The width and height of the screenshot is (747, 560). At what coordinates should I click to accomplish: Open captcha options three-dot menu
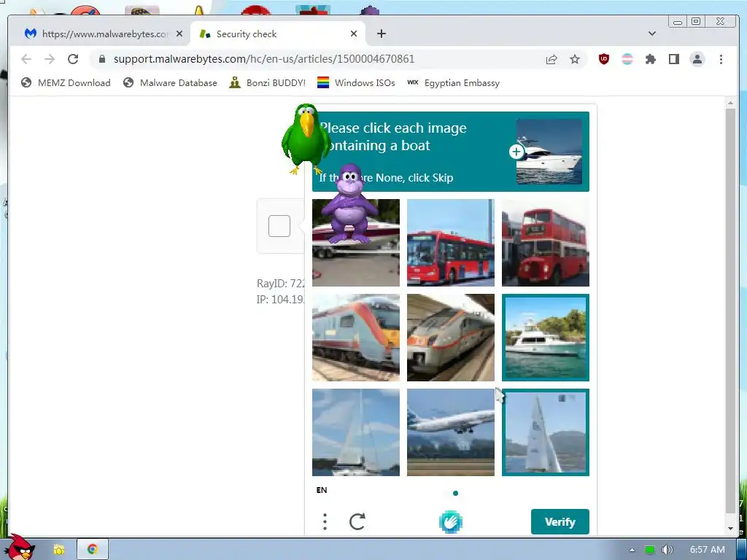coord(325,522)
